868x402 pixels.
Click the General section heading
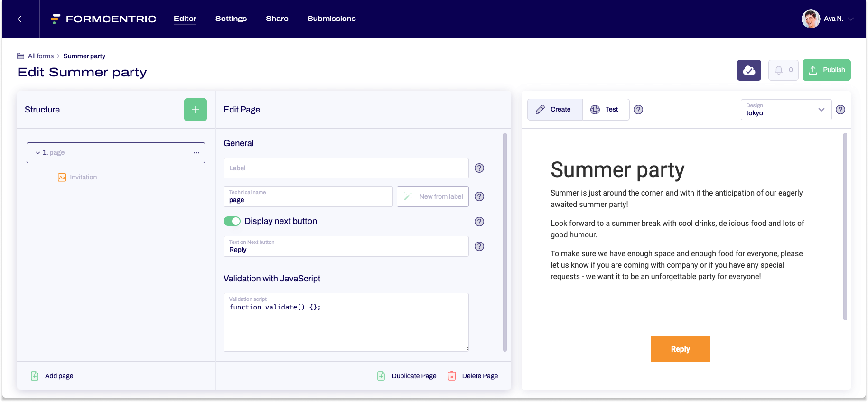point(239,143)
